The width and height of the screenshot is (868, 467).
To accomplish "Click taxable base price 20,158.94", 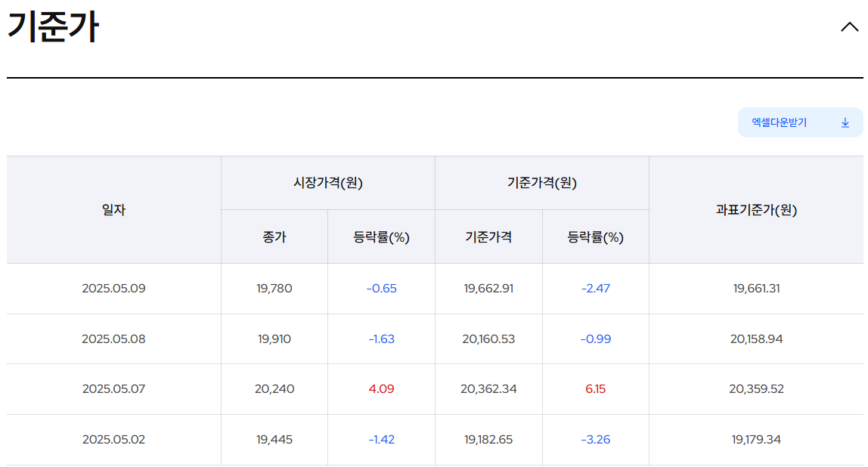I will point(756,339).
